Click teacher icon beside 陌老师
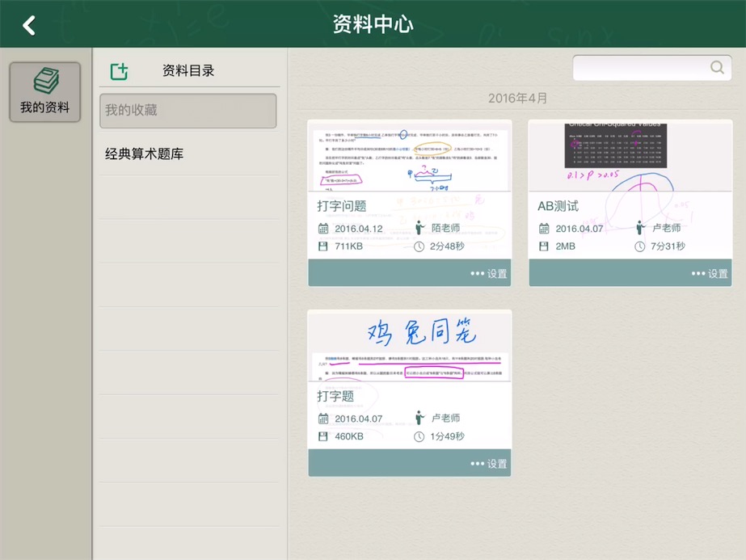746x560 pixels. [x=419, y=228]
